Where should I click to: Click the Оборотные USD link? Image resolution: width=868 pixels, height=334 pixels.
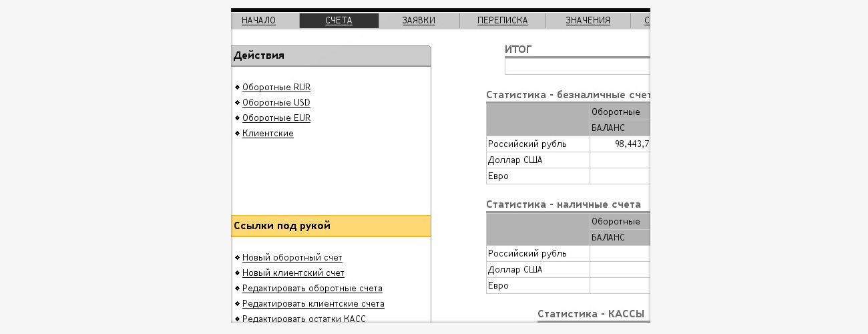pyautogui.click(x=276, y=103)
